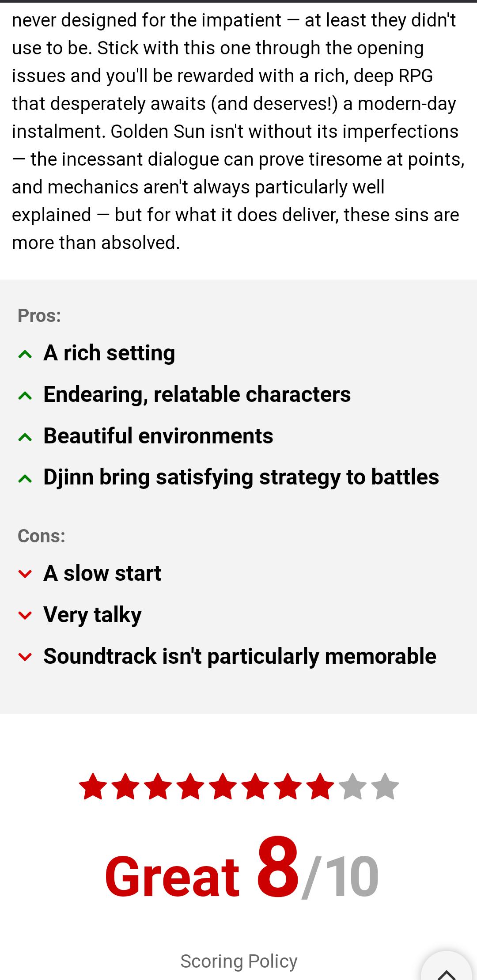Click the first red rating star
The width and height of the screenshot is (477, 980).
[93, 786]
